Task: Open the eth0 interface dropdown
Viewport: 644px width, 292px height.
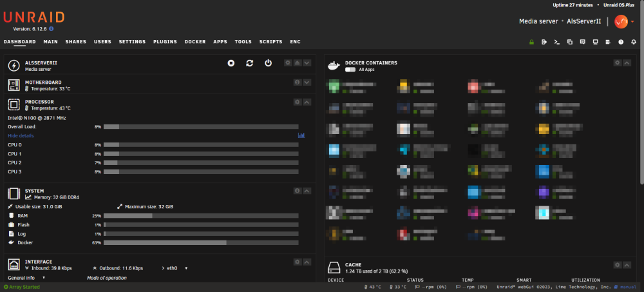Action: point(175,268)
